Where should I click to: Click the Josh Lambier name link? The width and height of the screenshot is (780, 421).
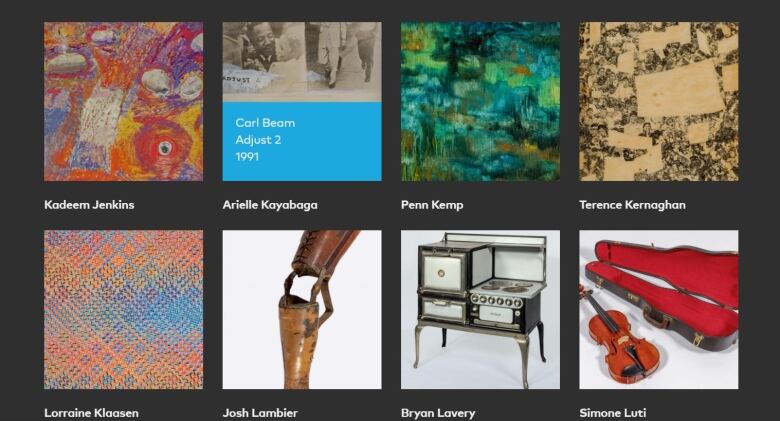(x=260, y=413)
